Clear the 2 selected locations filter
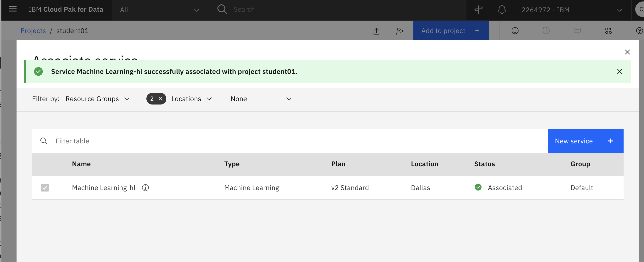This screenshot has height=262, width=644. pyautogui.click(x=161, y=99)
